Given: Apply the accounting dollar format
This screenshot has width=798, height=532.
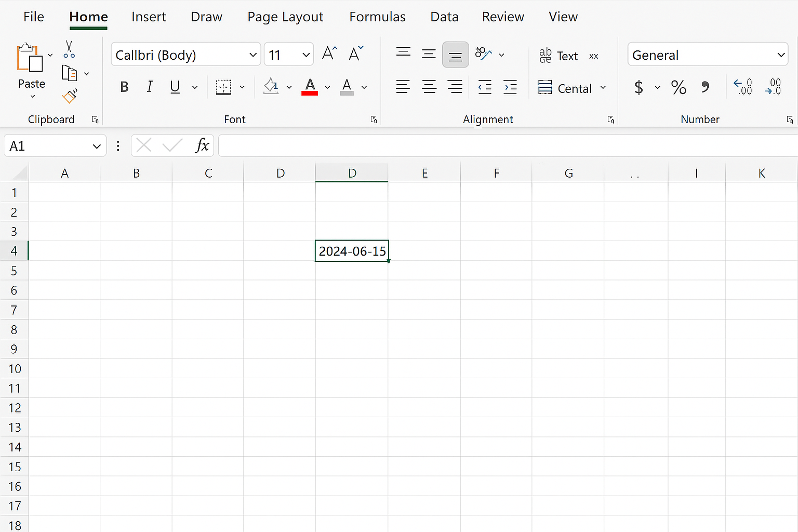Looking at the screenshot, I should pyautogui.click(x=639, y=87).
